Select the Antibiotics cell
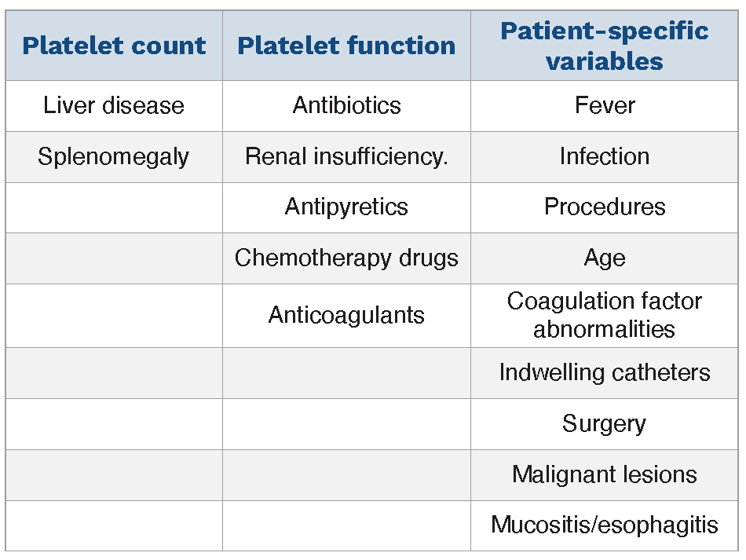 tap(346, 105)
